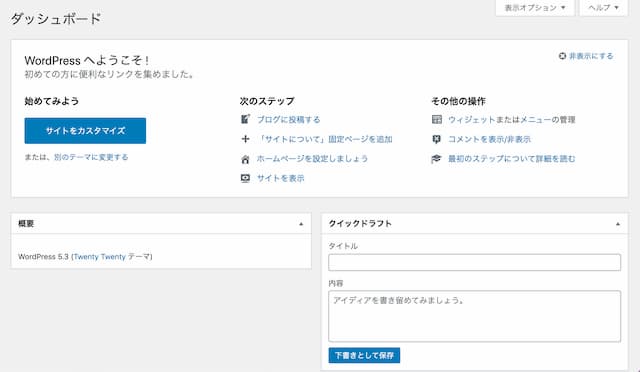Open 最初のステップについて詳細を読む link
Screen dimensions: 640x372
pyautogui.click(x=512, y=159)
